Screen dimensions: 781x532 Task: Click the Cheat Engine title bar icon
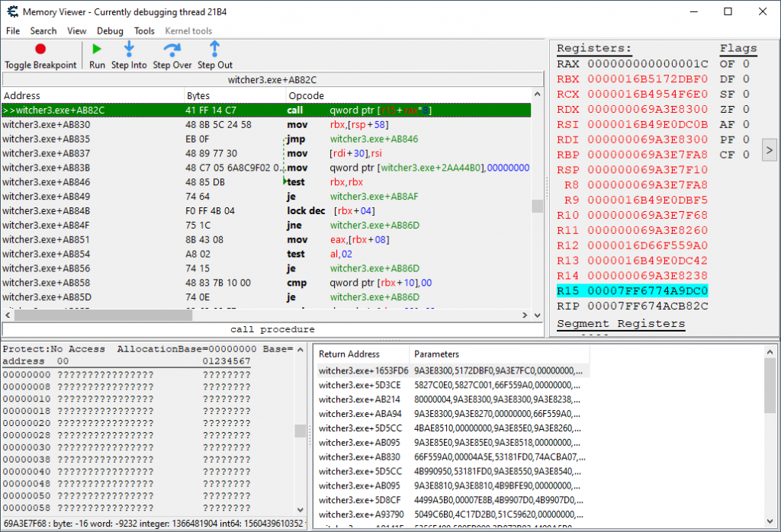point(11,12)
